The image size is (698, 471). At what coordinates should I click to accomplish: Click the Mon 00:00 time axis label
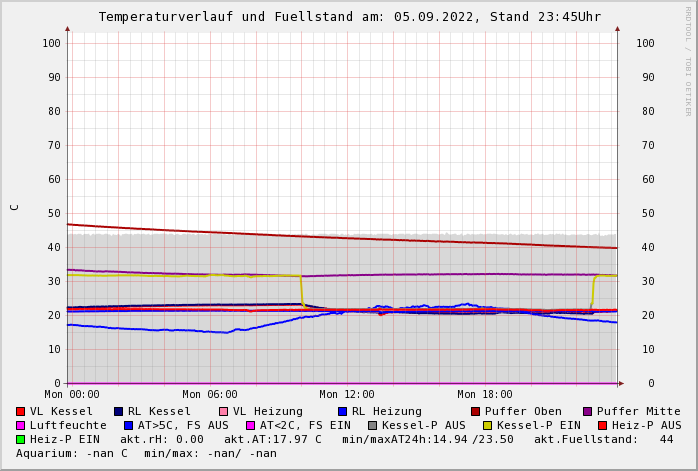tap(72, 395)
